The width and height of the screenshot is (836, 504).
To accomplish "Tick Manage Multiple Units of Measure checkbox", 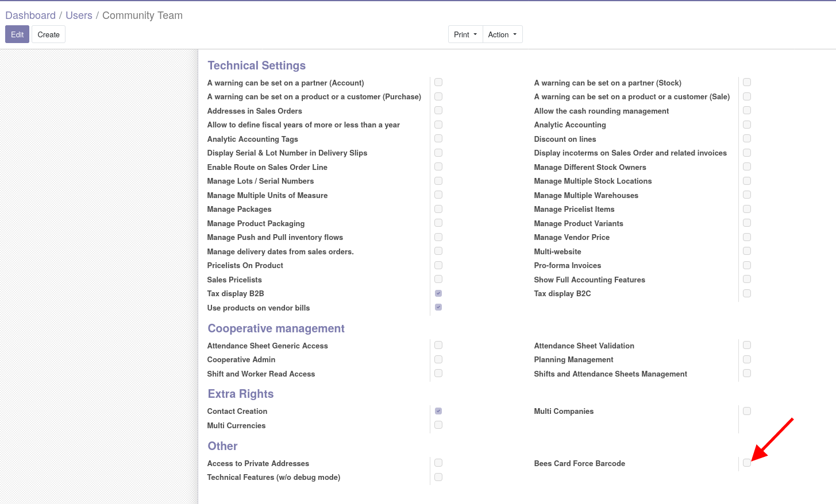I will click(438, 195).
